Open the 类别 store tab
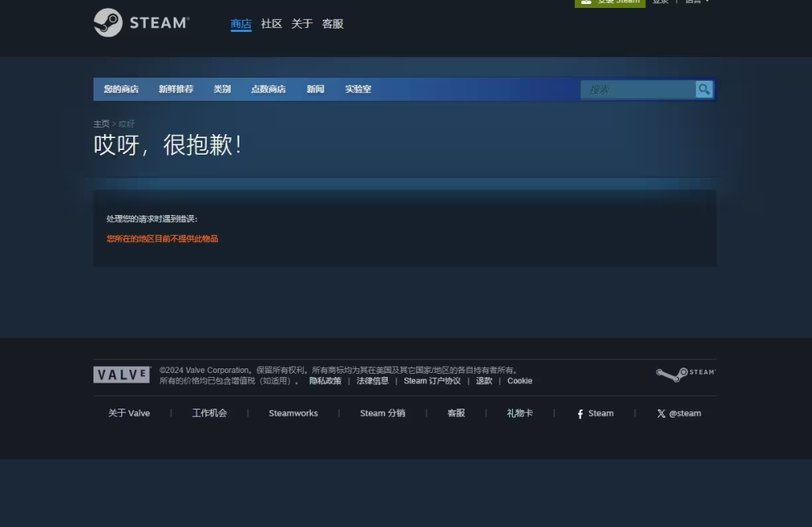 [x=222, y=89]
